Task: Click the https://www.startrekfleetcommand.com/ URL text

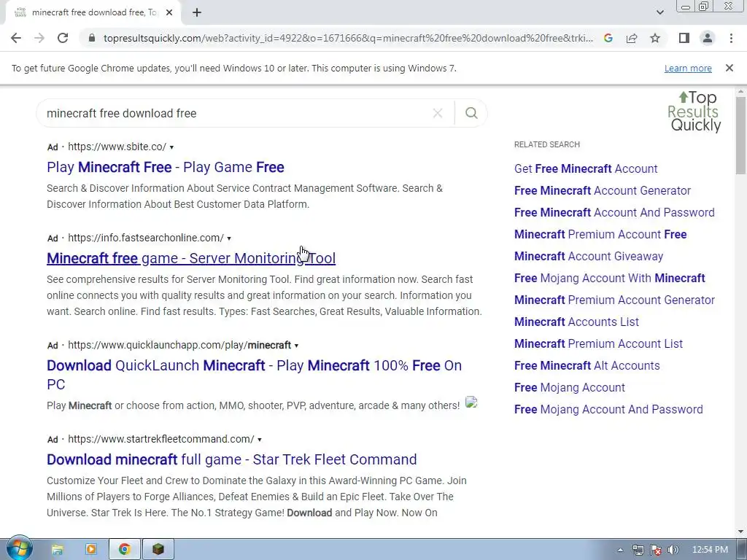Action: (x=161, y=439)
